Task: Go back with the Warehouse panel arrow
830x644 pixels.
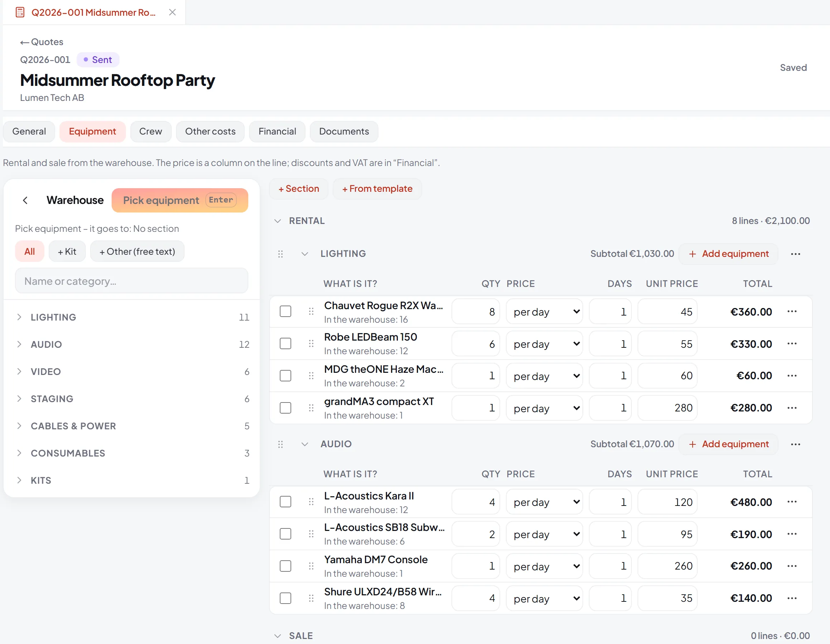Action: [x=25, y=200]
